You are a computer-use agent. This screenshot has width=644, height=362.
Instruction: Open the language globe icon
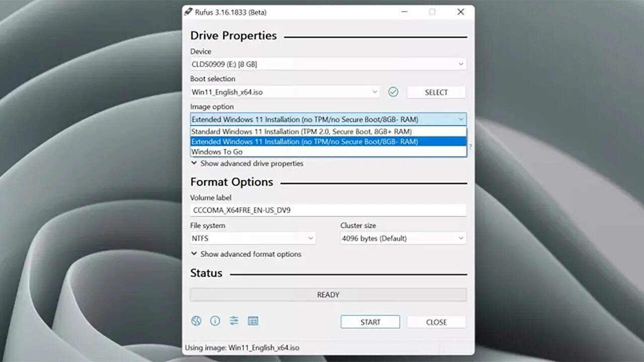[x=196, y=321]
